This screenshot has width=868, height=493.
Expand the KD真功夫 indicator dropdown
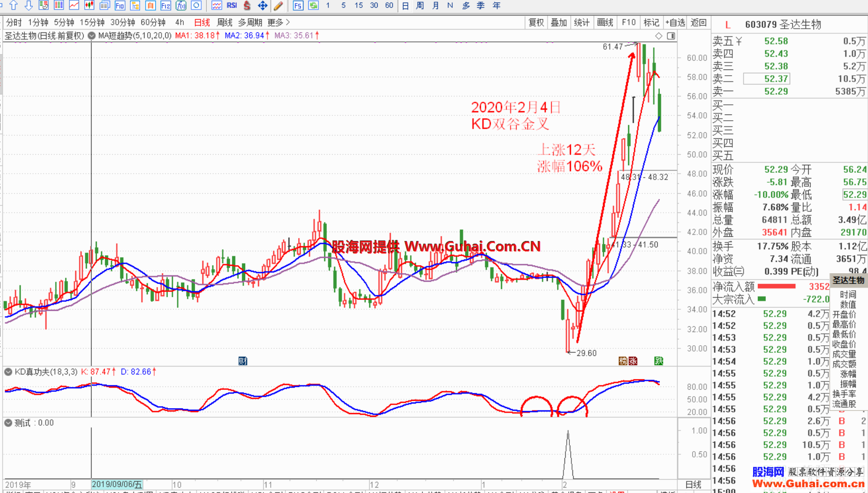tap(8, 372)
